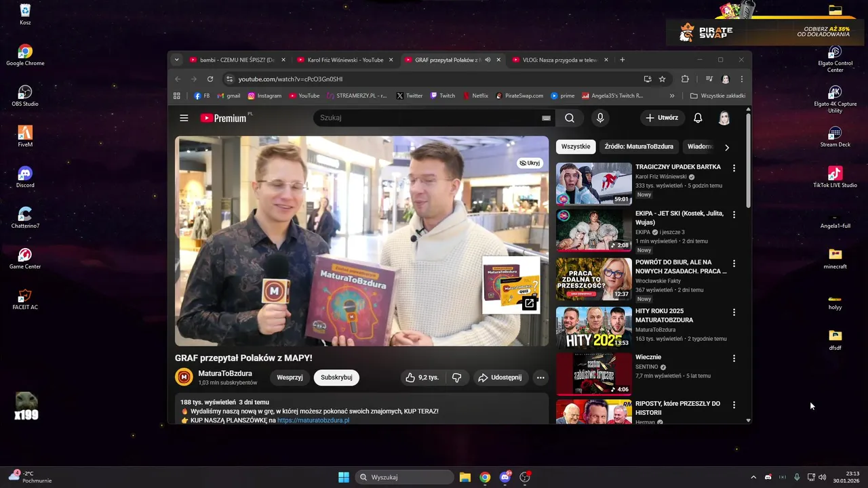Show hidden system tray icons chevron
This screenshot has height=488, width=868.
pos(753,477)
